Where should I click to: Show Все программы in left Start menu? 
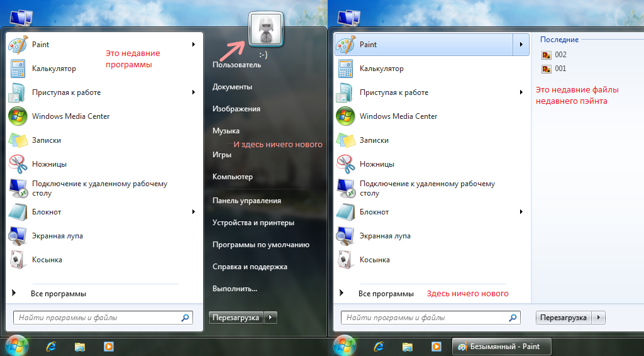[x=58, y=294]
